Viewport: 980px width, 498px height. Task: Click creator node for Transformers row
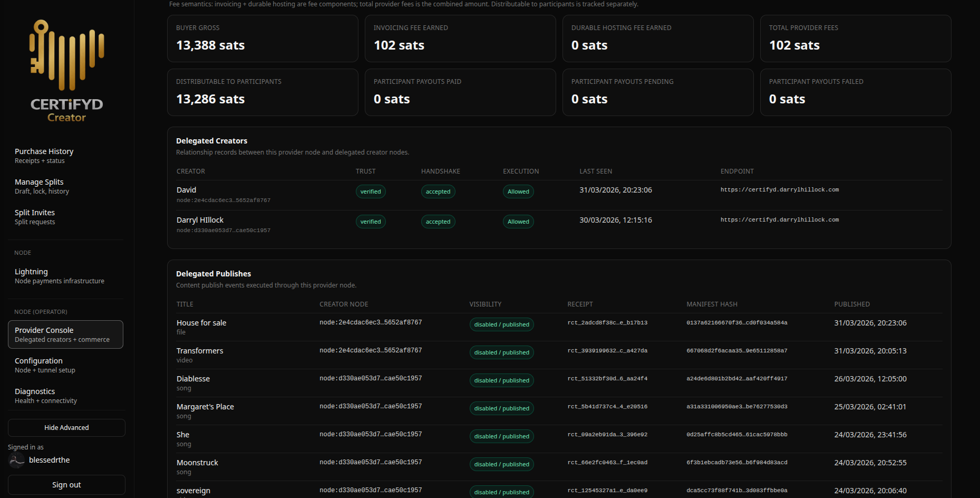pos(371,350)
